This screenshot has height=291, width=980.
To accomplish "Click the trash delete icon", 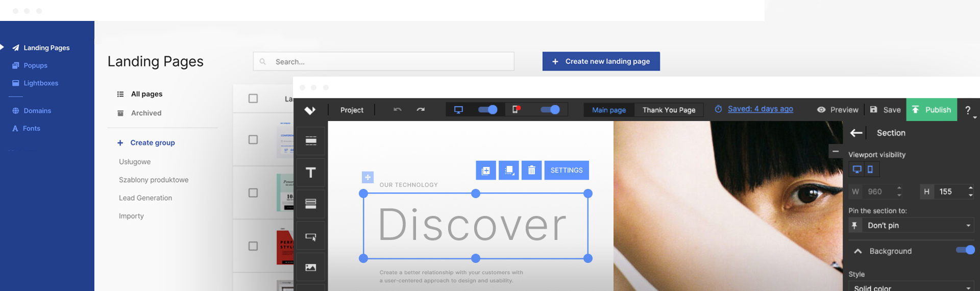I will (531, 170).
